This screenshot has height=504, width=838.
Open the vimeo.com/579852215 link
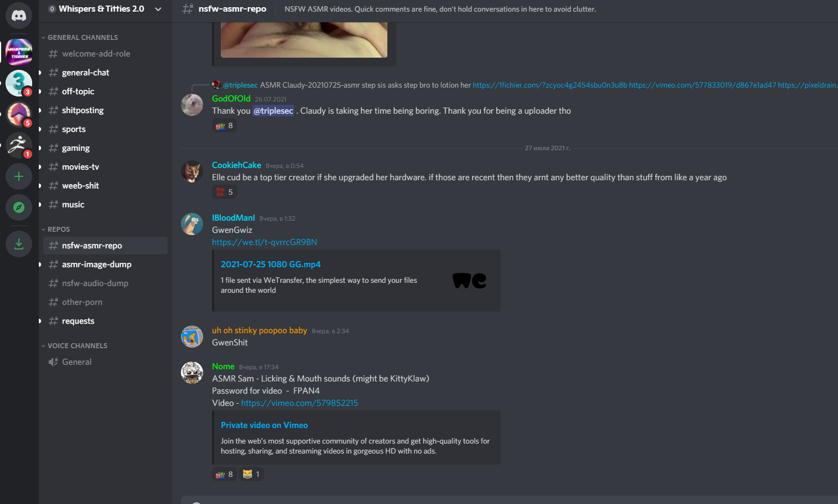click(300, 403)
